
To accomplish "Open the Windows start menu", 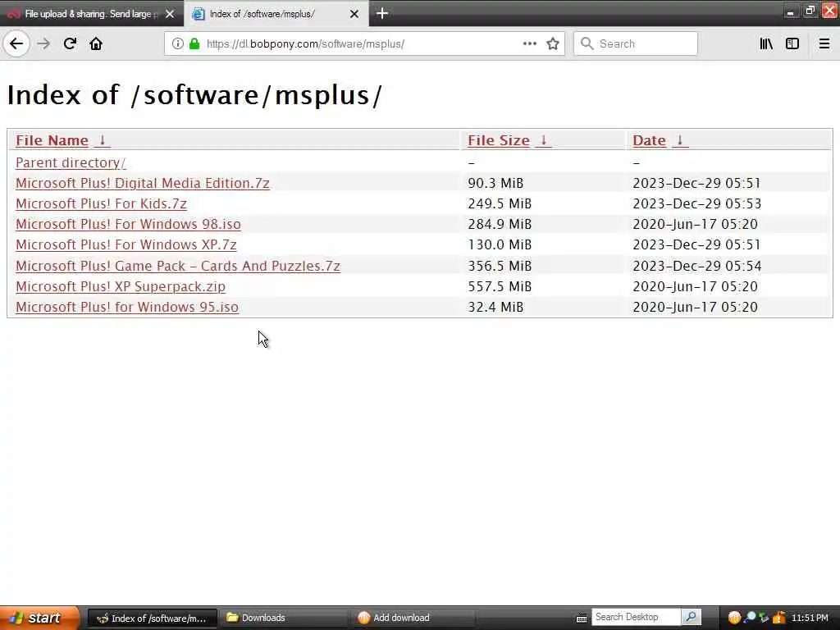I will coord(39,618).
